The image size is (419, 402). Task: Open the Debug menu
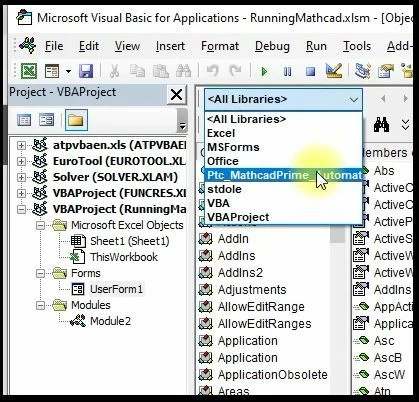(272, 46)
